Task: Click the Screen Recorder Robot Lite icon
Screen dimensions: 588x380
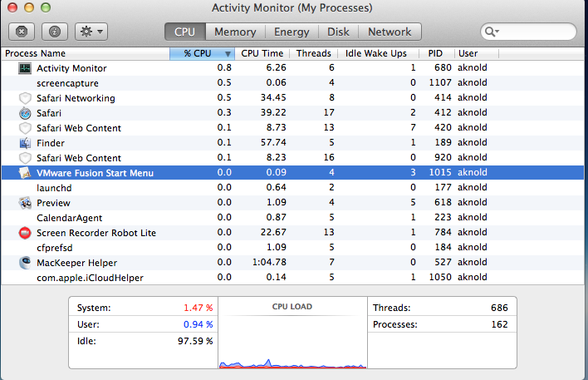Action: click(25, 233)
